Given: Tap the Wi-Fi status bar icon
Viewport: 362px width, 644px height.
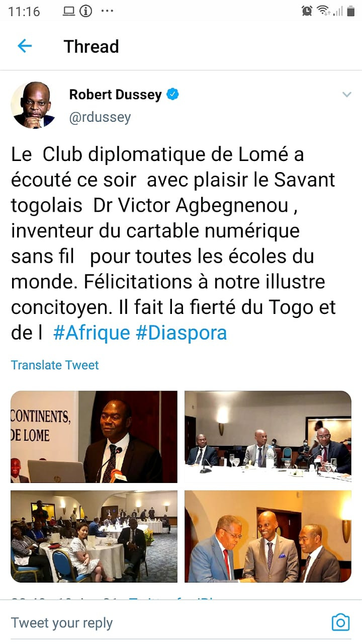Looking at the screenshot, I should [323, 11].
